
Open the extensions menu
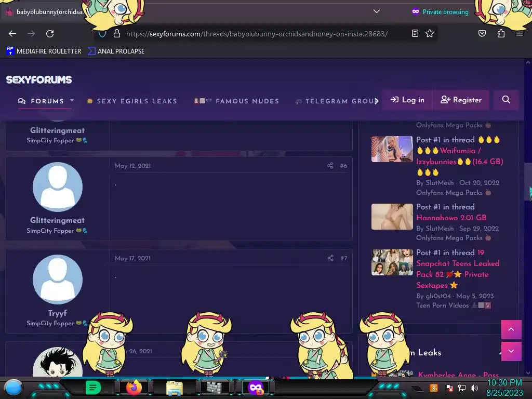coord(501,33)
